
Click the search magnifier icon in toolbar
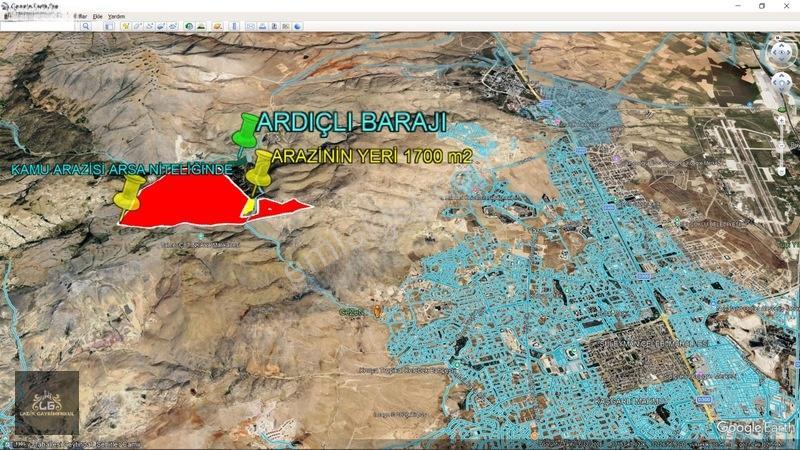86,26
